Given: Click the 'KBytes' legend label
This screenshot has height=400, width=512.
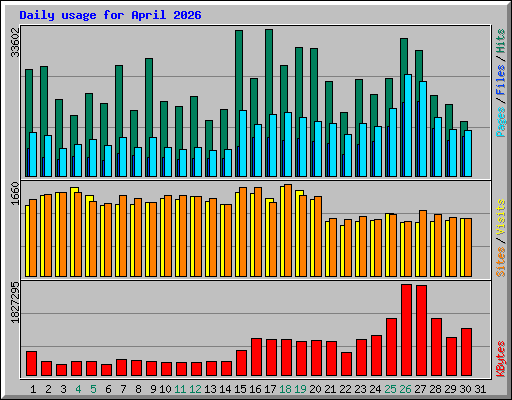Looking at the screenshot, I should 501,359.
